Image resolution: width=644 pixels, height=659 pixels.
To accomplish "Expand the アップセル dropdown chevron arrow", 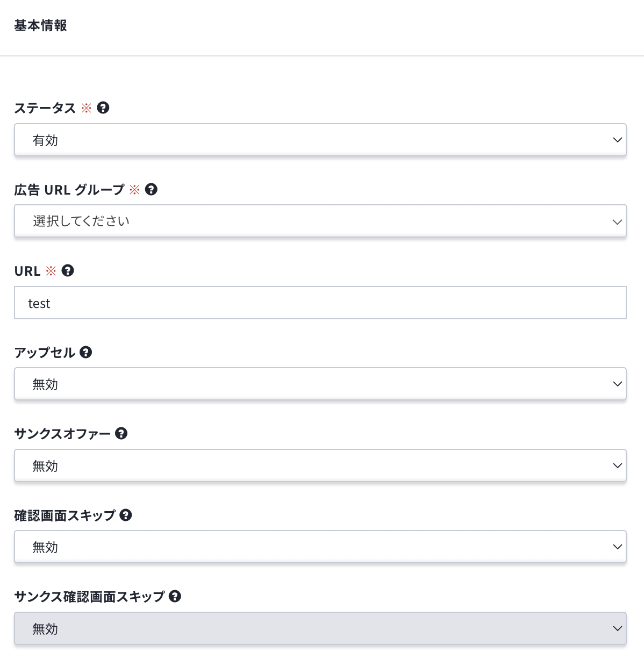I will 617,383.
